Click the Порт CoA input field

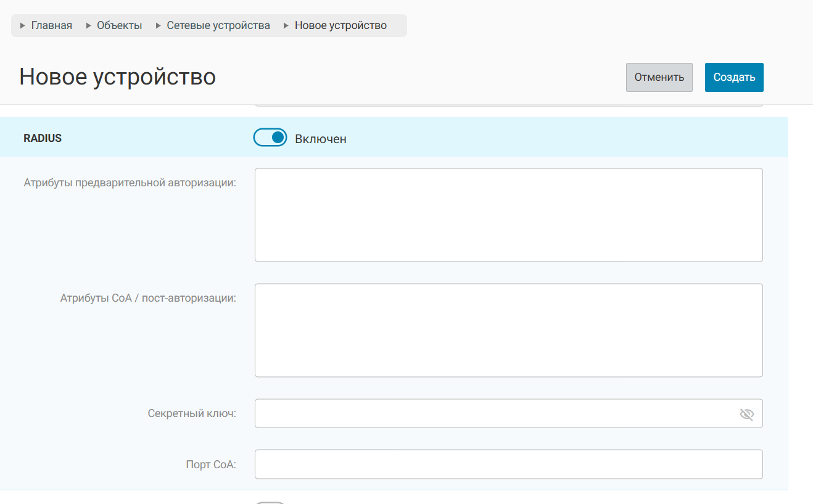[508, 464]
